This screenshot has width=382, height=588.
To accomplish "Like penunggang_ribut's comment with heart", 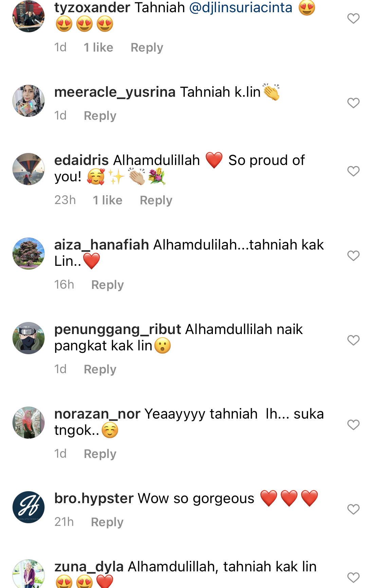I will coord(353,340).
